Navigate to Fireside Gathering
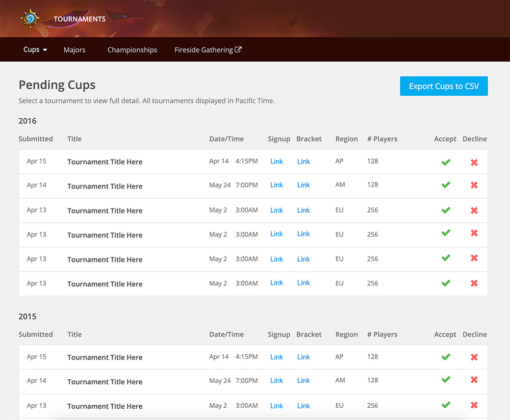This screenshot has height=420, width=510. 204,49
